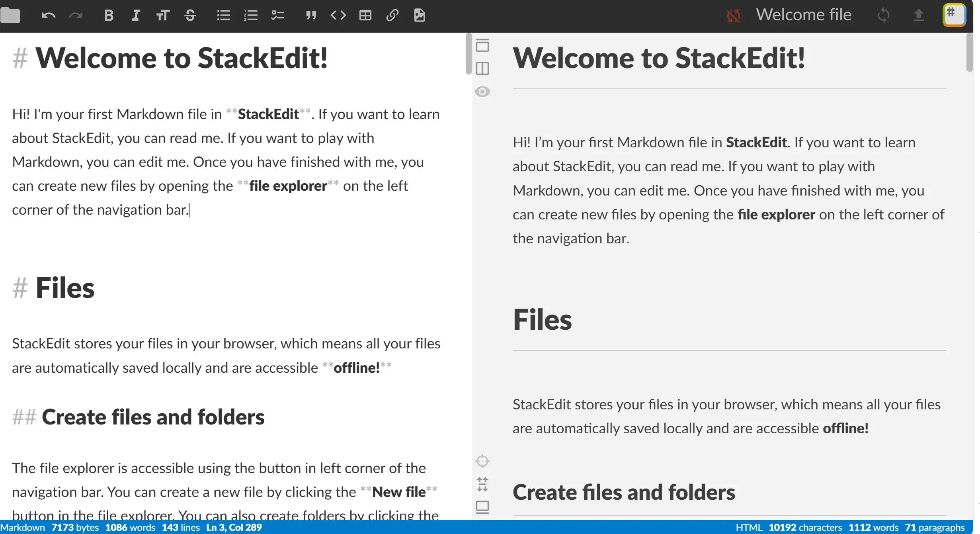980x534 pixels.
Task: Insert a table
Action: (365, 16)
